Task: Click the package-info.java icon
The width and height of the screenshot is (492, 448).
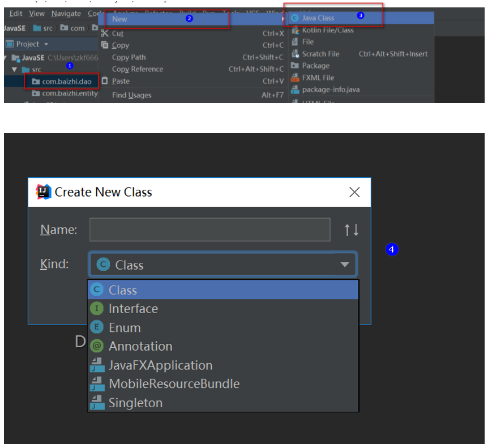Action: 295,89
